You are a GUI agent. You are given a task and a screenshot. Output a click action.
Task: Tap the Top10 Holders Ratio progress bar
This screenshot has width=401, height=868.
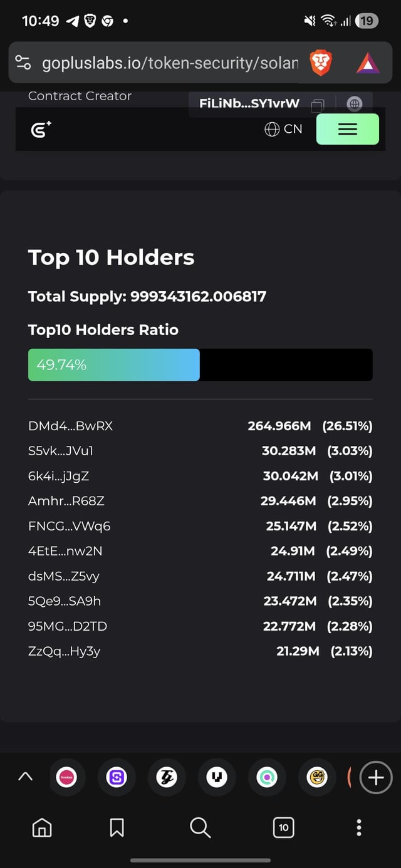point(200,365)
